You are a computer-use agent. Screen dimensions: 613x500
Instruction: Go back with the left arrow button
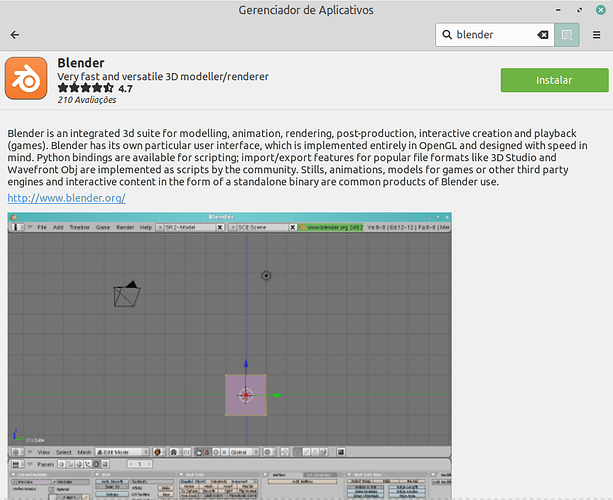15,35
